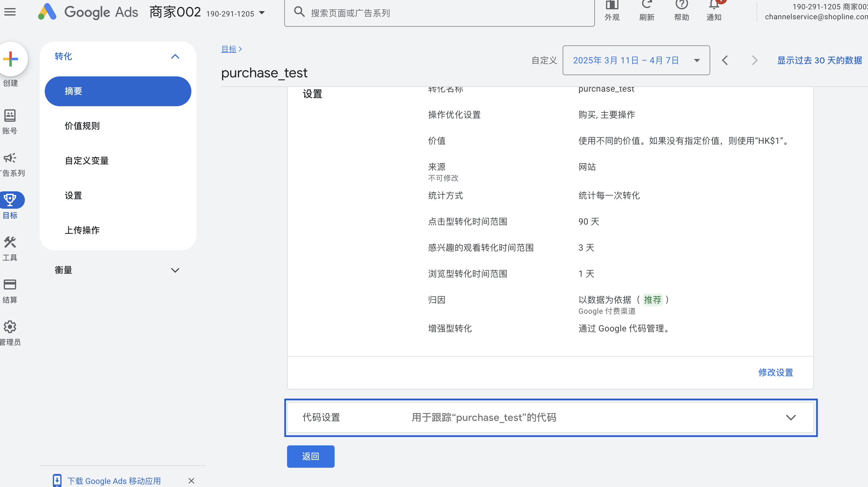Click the 90 天 click window value

point(589,222)
